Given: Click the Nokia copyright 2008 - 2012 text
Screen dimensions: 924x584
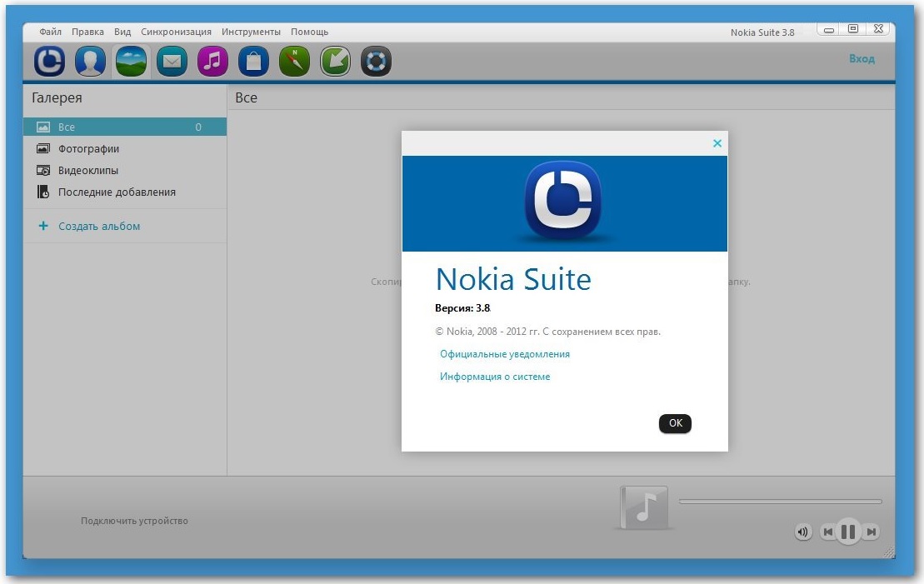Looking at the screenshot, I should pyautogui.click(x=548, y=332).
